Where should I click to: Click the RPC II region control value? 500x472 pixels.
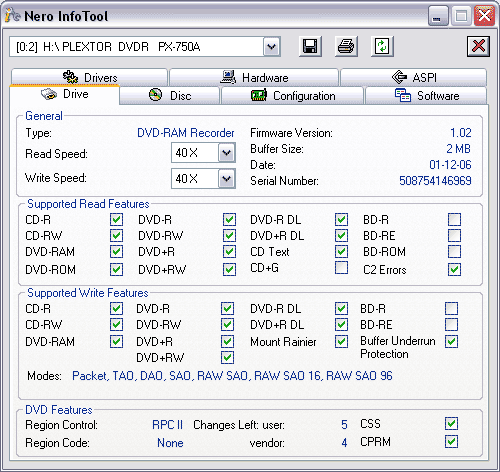click(x=167, y=425)
